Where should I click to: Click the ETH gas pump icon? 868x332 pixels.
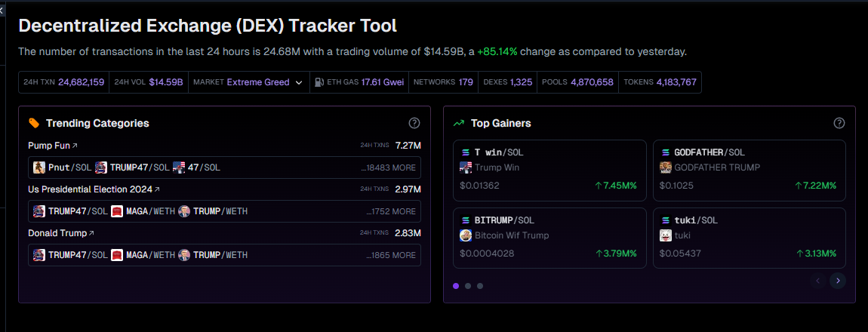319,82
